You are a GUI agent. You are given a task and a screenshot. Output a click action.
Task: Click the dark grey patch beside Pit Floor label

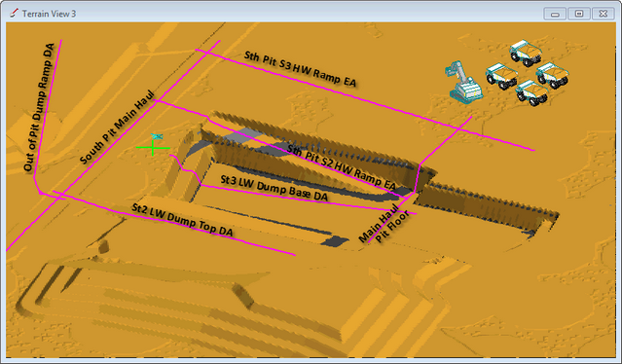335,240
